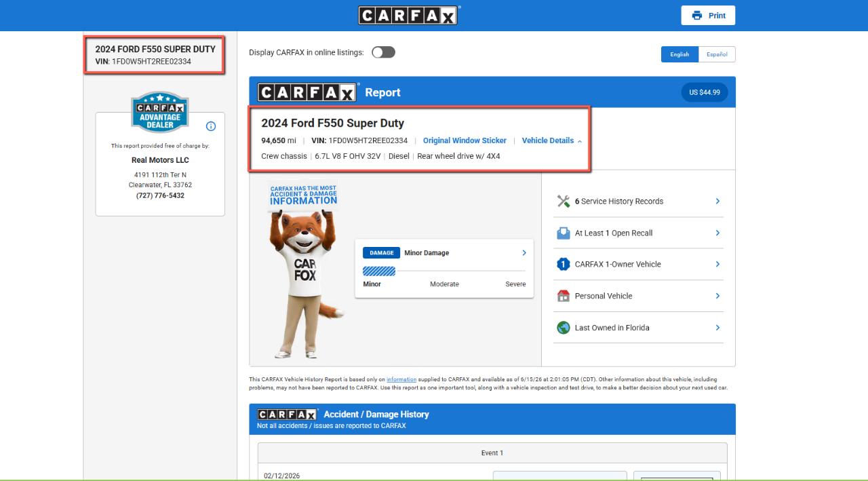Click the 2024 Ford F550 Super Duty heading
Screen dimensions: 868x481
tap(332, 123)
